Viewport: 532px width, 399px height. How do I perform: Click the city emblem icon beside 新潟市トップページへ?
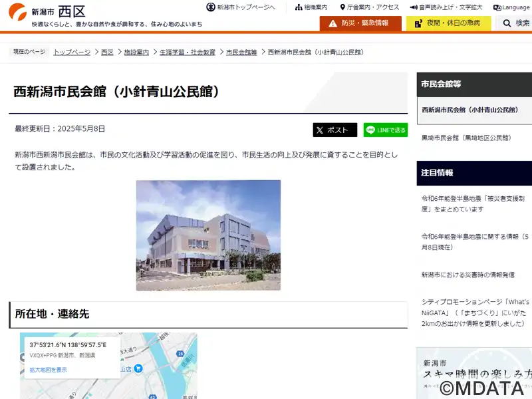pos(211,7)
